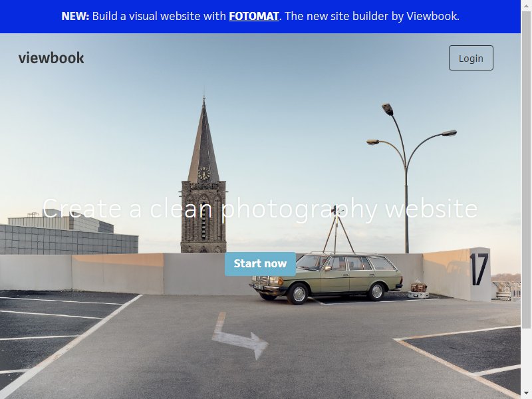Image resolution: width=532 pixels, height=399 pixels.
Task: Click the clock face on the church tower
Action: pyautogui.click(x=204, y=174)
